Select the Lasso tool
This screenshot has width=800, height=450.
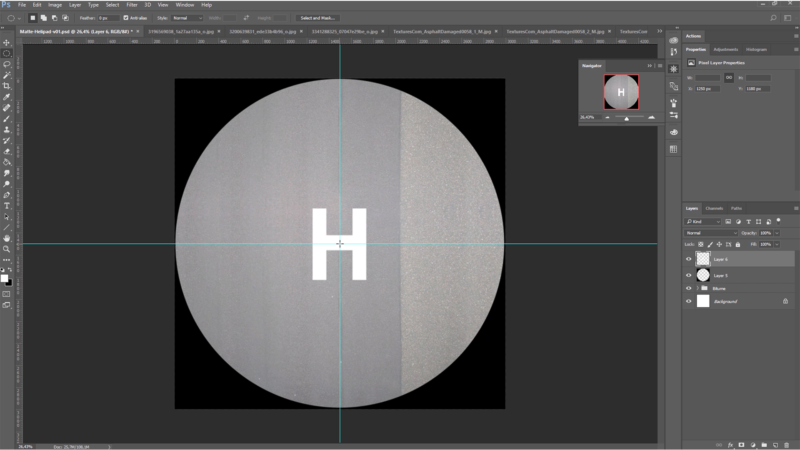7,64
